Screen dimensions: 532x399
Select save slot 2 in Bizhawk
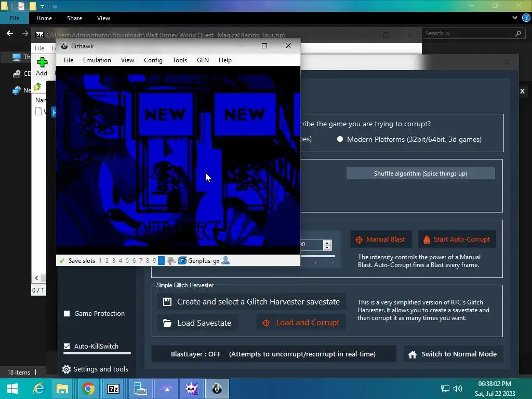pos(107,261)
